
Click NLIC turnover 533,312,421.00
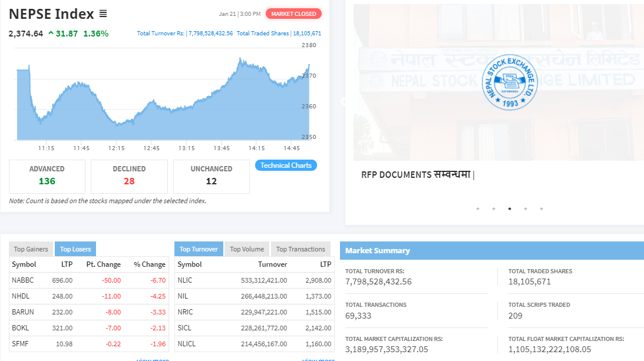pyautogui.click(x=264, y=280)
